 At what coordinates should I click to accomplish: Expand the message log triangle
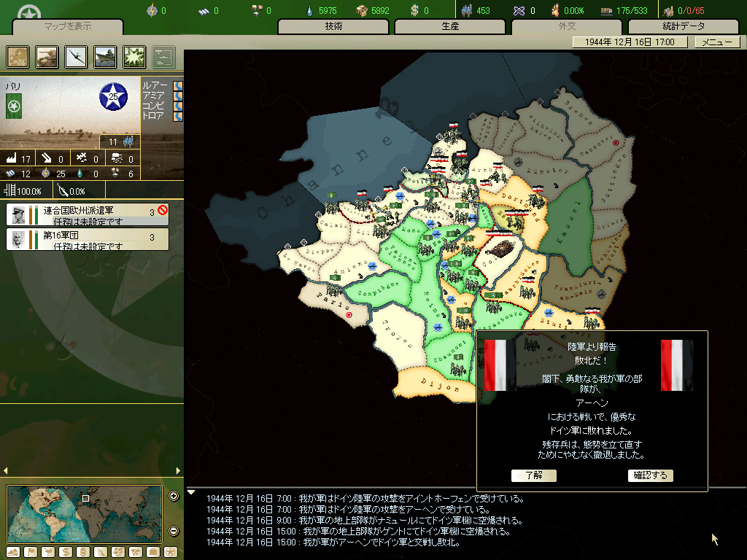tap(191, 492)
